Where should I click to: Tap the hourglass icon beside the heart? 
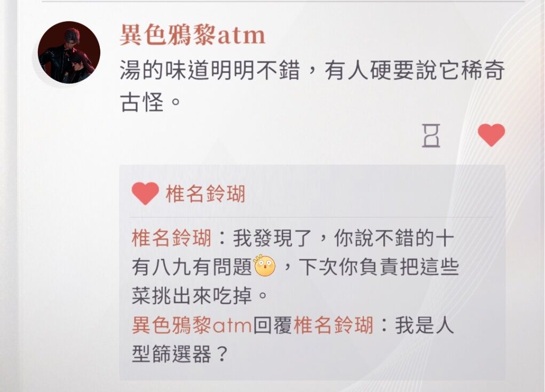pos(431,135)
